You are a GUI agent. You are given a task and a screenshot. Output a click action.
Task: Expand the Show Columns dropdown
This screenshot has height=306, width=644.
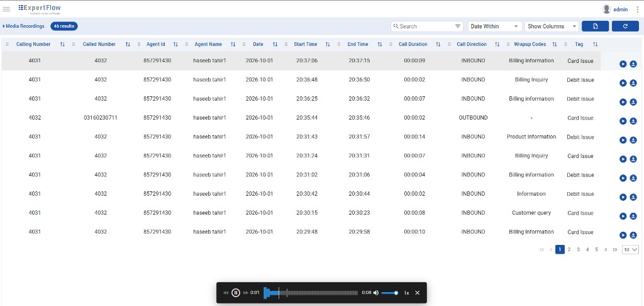tap(552, 26)
